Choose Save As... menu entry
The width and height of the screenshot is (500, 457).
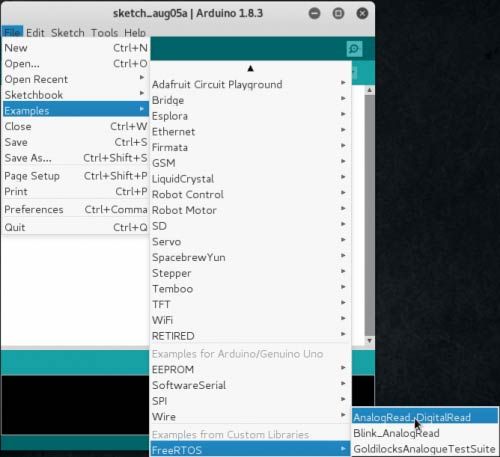pyautogui.click(x=76, y=158)
